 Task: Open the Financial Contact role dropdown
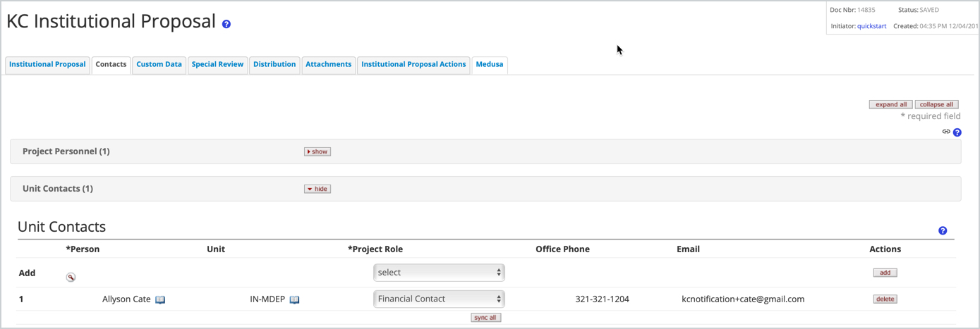439,299
